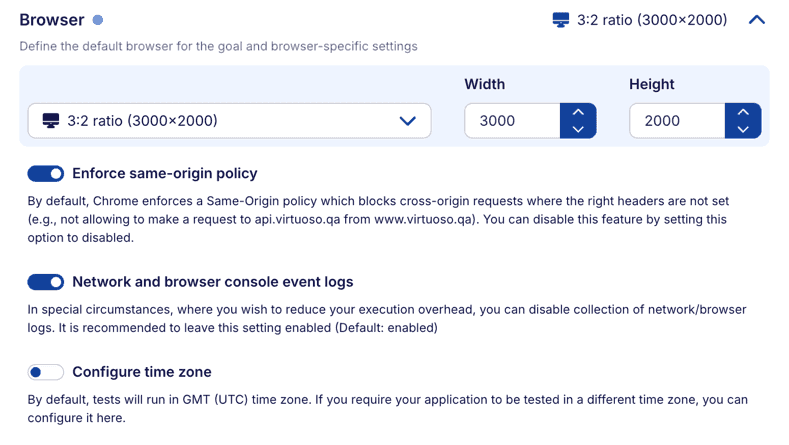The image size is (789, 445).
Task: Click the description 'Define the default browser for the goal'
Action: point(218,46)
